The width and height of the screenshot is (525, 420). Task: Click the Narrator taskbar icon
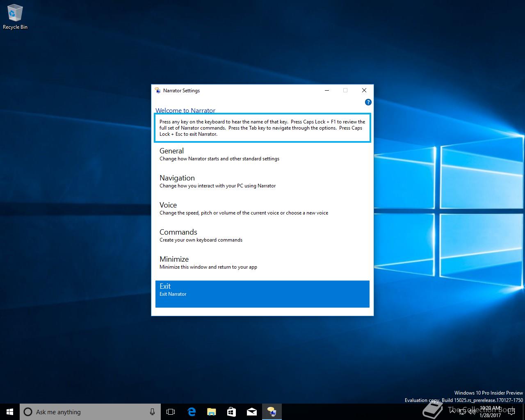pos(272,412)
